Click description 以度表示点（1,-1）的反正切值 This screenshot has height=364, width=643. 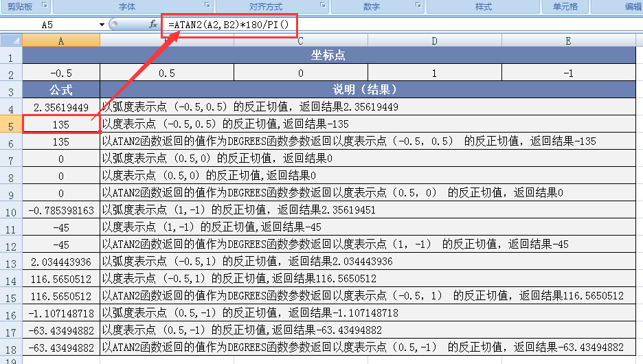[x=368, y=228]
